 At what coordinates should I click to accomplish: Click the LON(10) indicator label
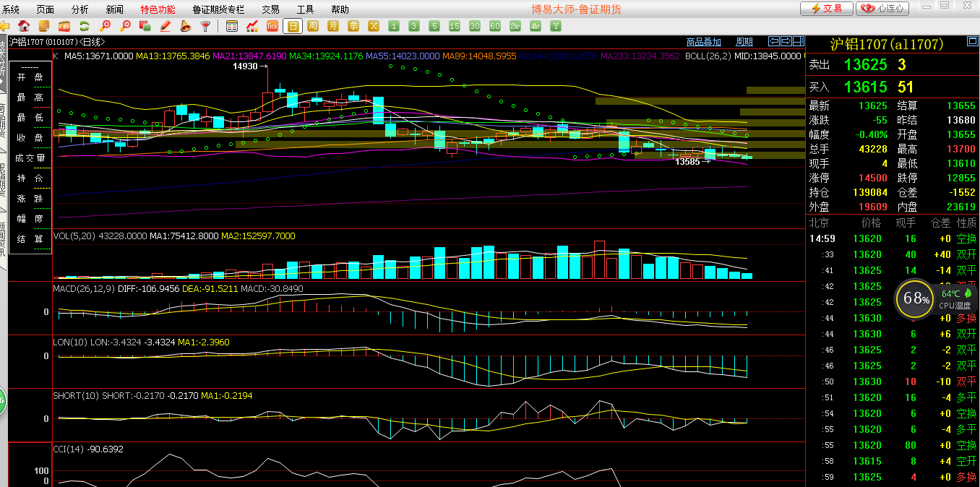point(70,342)
